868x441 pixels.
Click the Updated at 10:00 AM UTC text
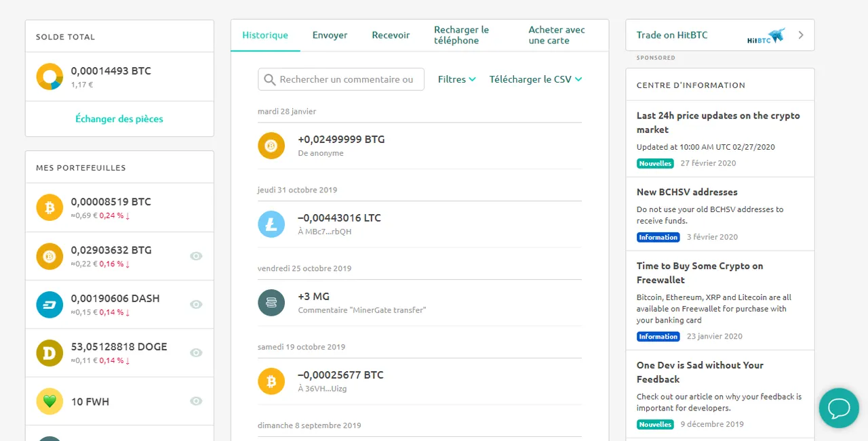pos(705,147)
